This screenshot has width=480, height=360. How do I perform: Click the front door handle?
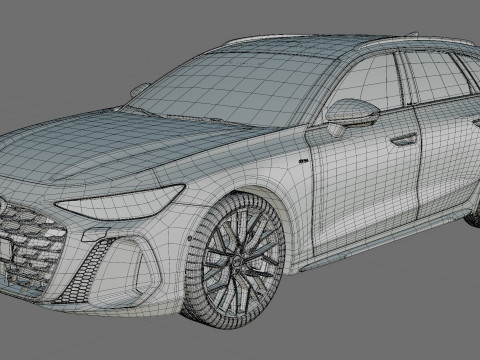point(404,139)
